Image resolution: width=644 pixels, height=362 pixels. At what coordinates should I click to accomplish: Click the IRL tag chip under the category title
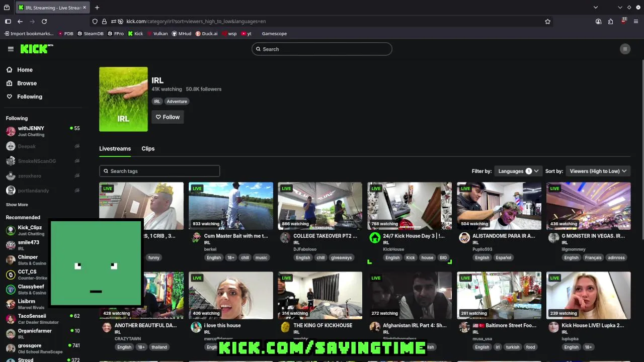(x=157, y=102)
